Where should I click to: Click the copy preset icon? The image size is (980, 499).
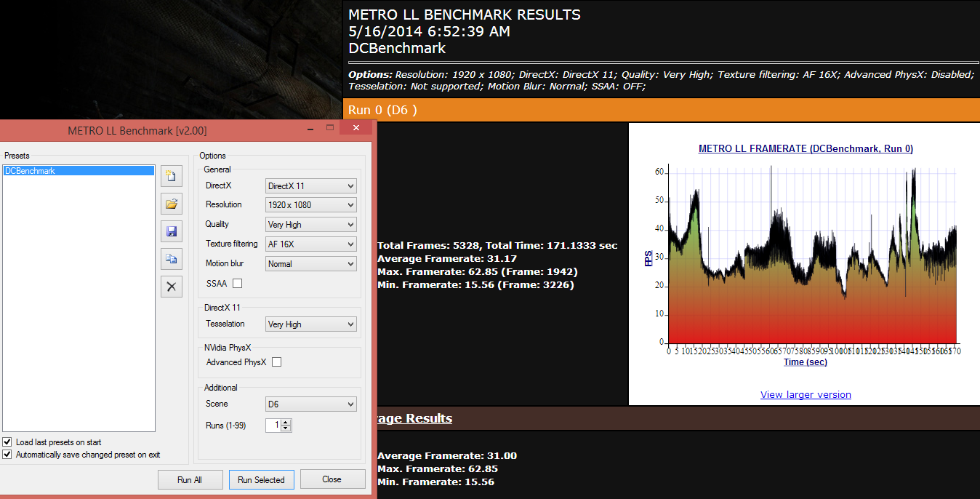click(x=172, y=259)
